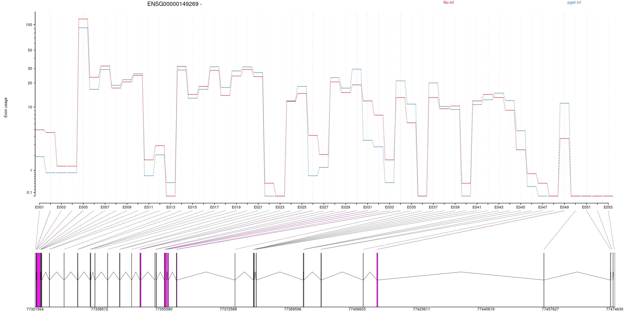Click exon label E021
Image resolution: width=644 pixels, height=322 pixels.
pos(258,207)
